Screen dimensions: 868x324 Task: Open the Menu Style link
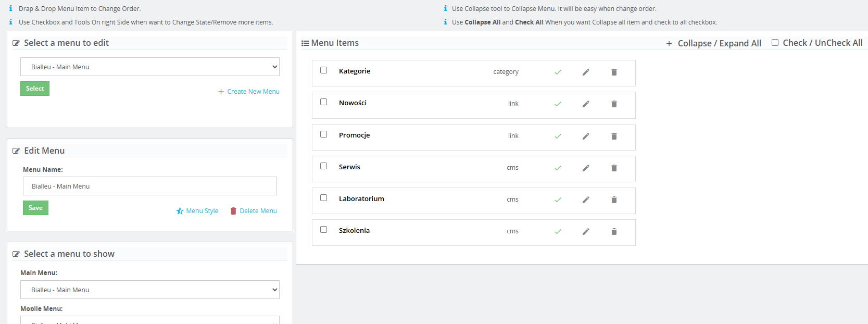[197, 211]
